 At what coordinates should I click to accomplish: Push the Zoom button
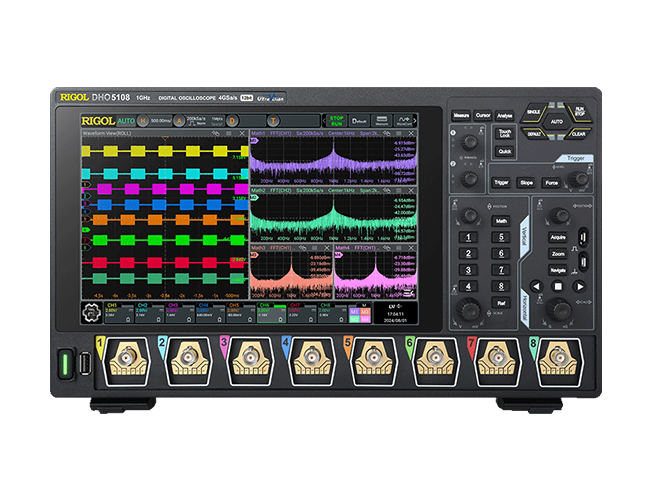[558, 254]
